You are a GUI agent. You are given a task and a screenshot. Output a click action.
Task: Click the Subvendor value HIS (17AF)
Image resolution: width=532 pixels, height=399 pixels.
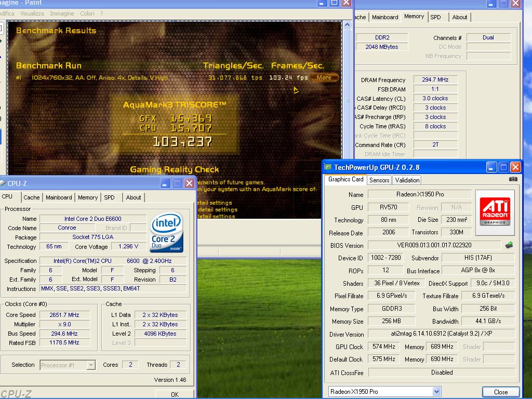pos(478,258)
